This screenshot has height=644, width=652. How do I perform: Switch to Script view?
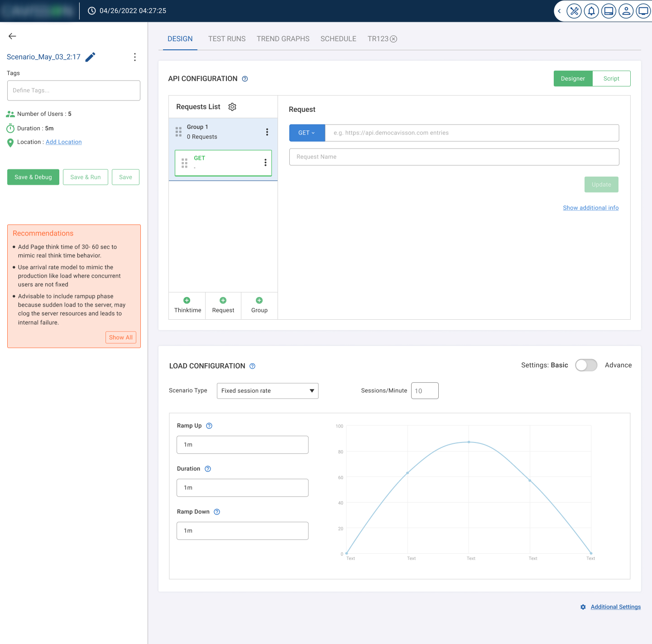(611, 78)
